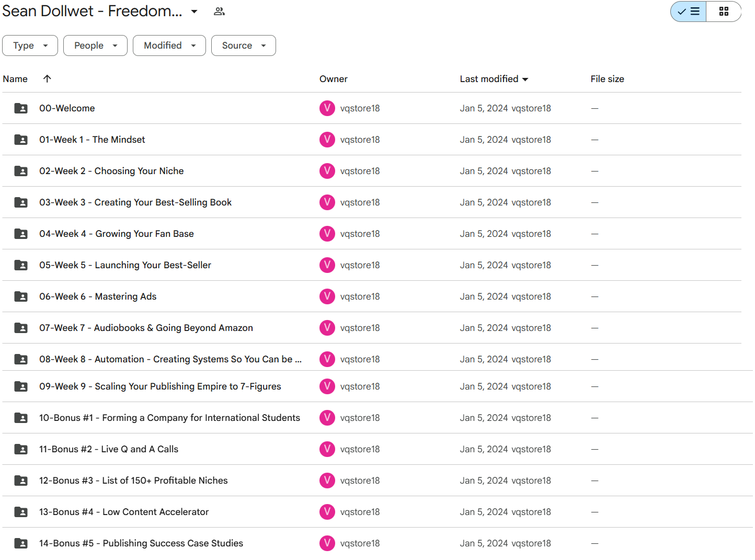The width and height of the screenshot is (755, 560).
Task: Select 09-Week 9 - Scaling Your Publishing Empire
Action: point(160,386)
